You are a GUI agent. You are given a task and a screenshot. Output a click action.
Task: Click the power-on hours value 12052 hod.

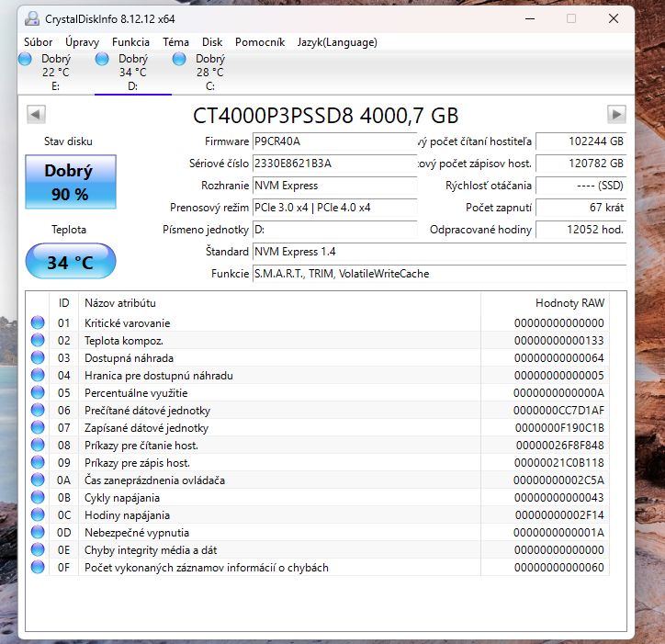pyautogui.click(x=581, y=230)
